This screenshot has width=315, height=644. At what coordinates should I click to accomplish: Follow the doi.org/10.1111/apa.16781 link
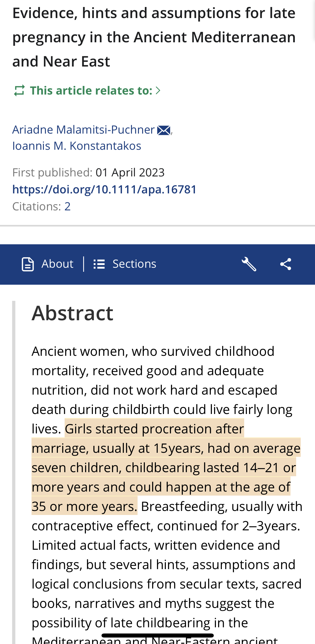(104, 189)
